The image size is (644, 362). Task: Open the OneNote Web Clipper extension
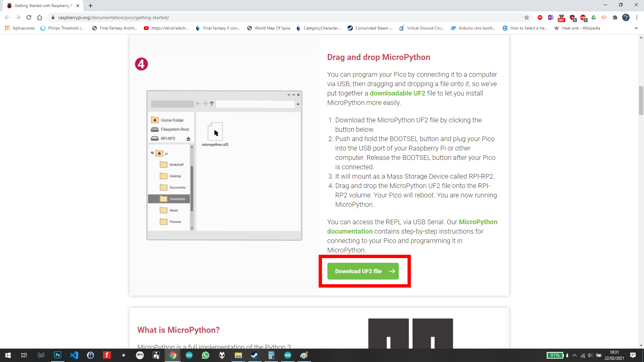(551, 17)
